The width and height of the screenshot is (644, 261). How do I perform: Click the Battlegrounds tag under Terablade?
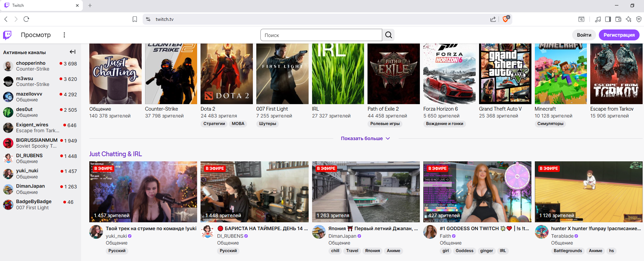tap(568, 251)
